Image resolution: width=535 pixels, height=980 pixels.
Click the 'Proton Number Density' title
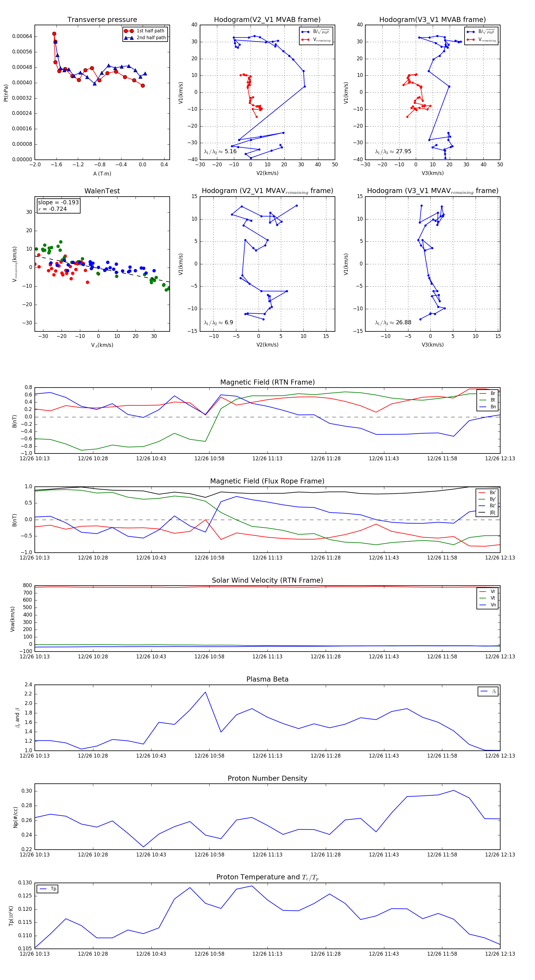[x=267, y=778]
